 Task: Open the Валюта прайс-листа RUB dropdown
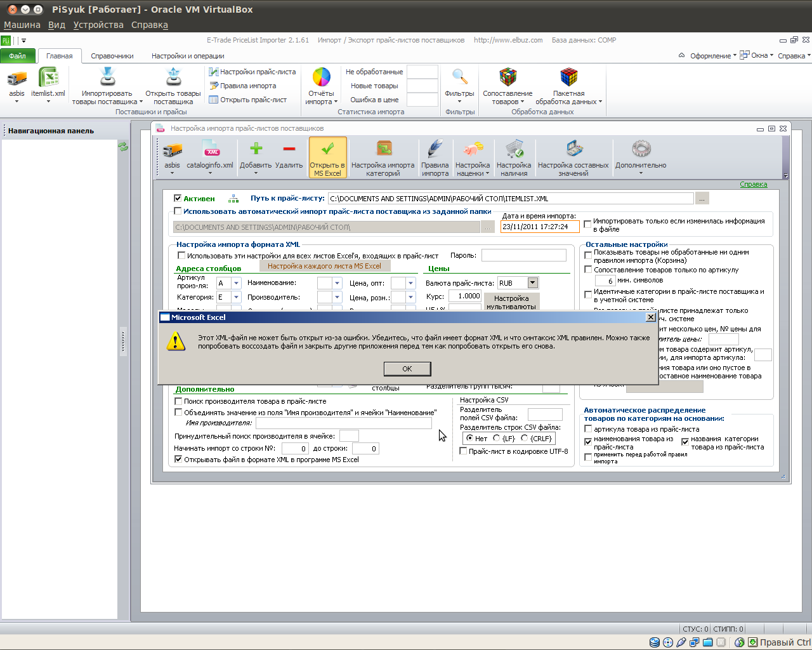coord(533,283)
